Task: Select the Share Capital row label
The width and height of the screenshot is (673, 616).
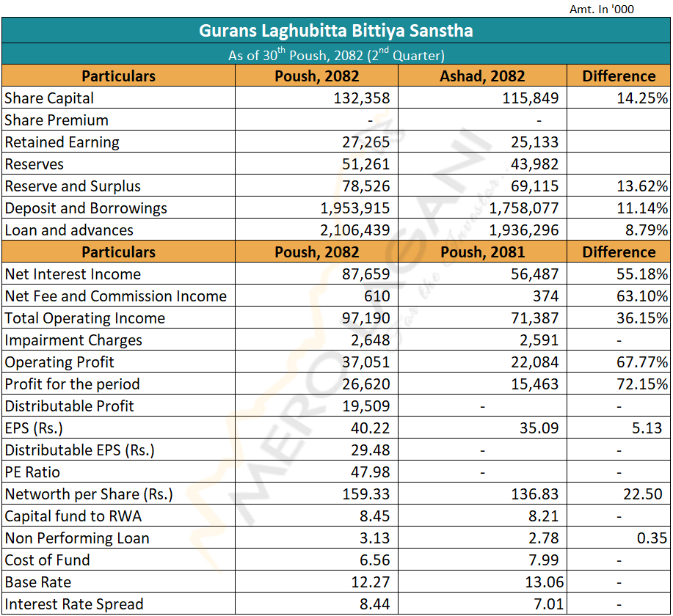Action: point(49,98)
